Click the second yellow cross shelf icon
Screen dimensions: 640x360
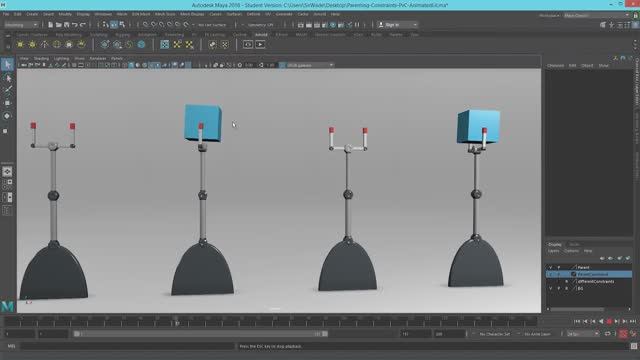(189, 44)
